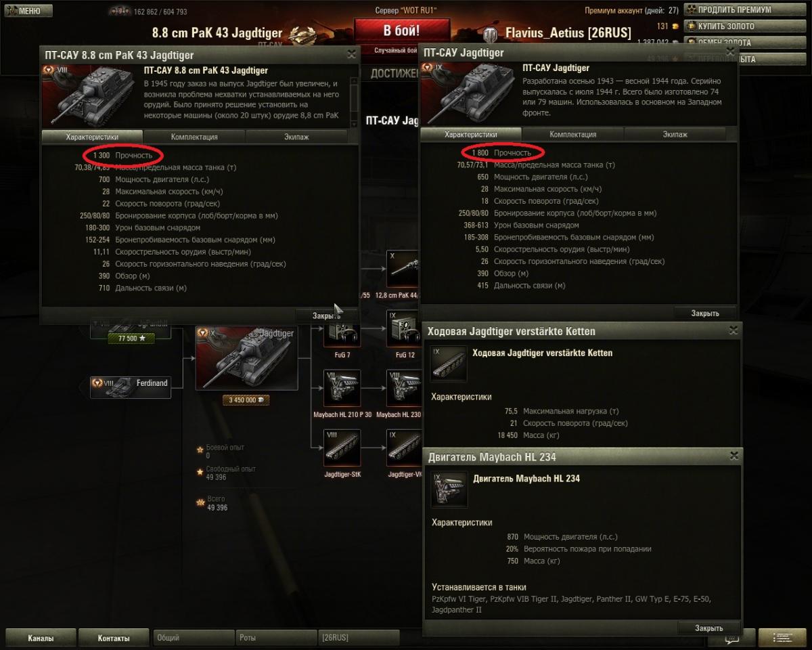The image size is (812, 650).
Task: Click Закрыть button in Maybach HL 234 window
Action: pyautogui.click(x=708, y=628)
